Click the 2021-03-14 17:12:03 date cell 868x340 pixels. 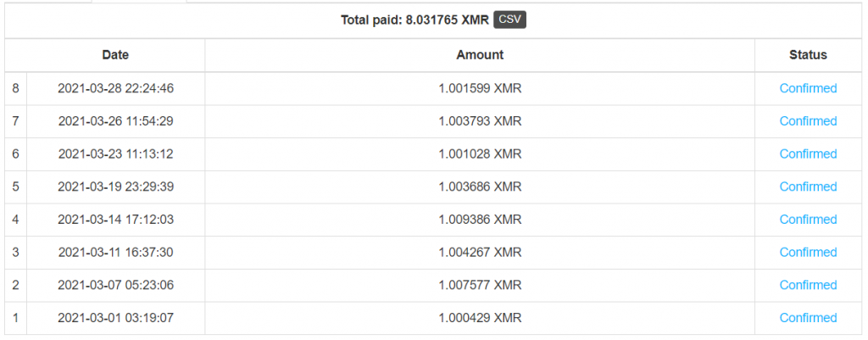115,220
